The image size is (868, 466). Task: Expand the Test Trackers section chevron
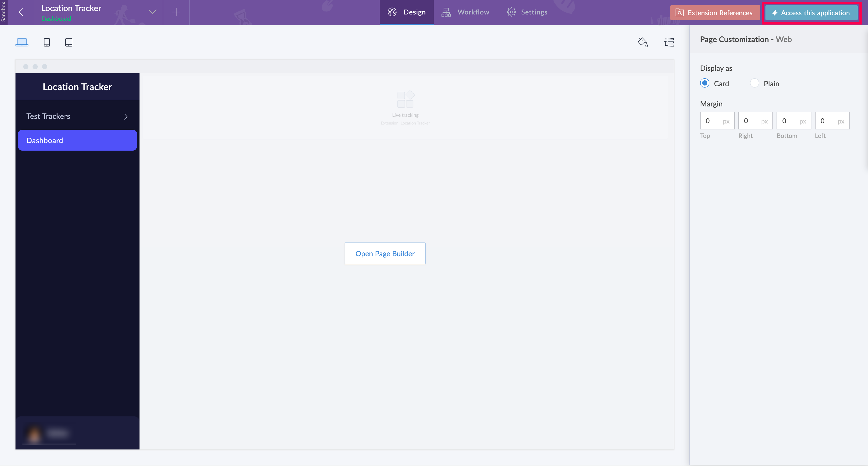(126, 116)
